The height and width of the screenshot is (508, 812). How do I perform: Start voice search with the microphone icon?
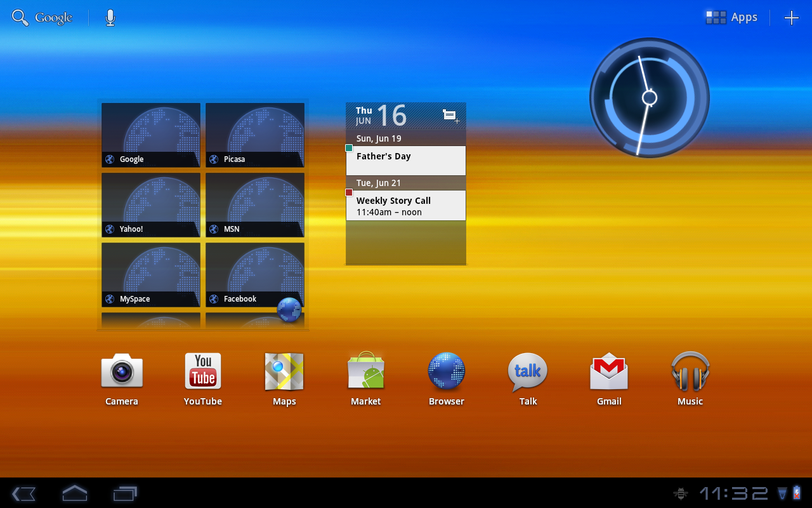pos(110,18)
